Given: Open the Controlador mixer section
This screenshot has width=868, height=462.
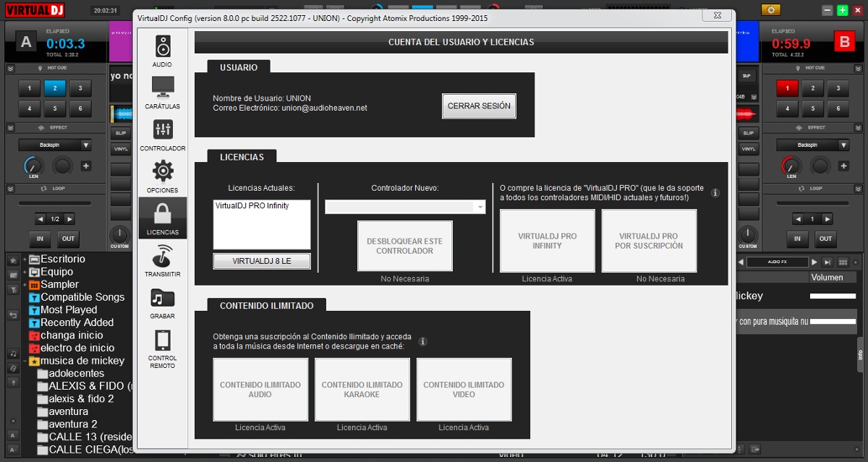Looking at the screenshot, I should (163, 134).
